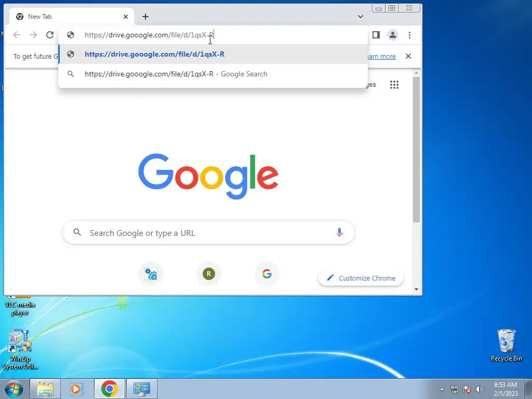Close the New Tab tab

click(126, 17)
